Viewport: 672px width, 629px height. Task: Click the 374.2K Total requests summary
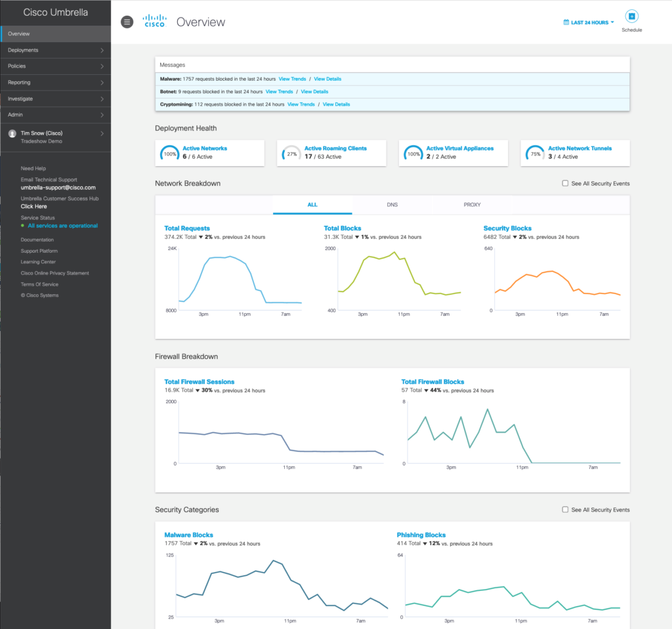pos(215,237)
